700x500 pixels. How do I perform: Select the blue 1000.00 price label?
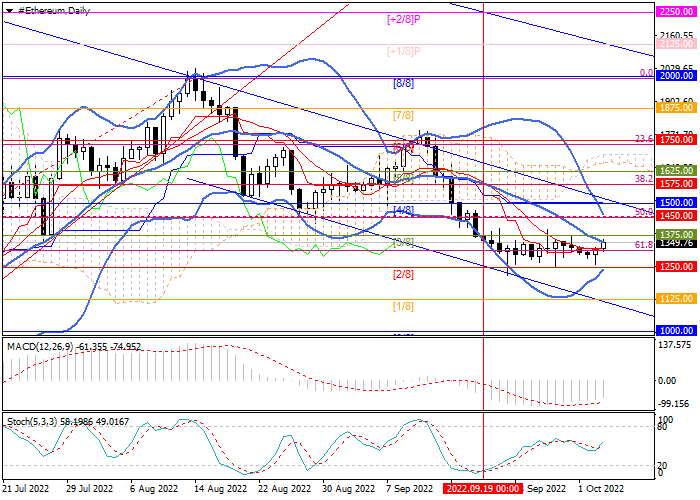click(x=677, y=330)
